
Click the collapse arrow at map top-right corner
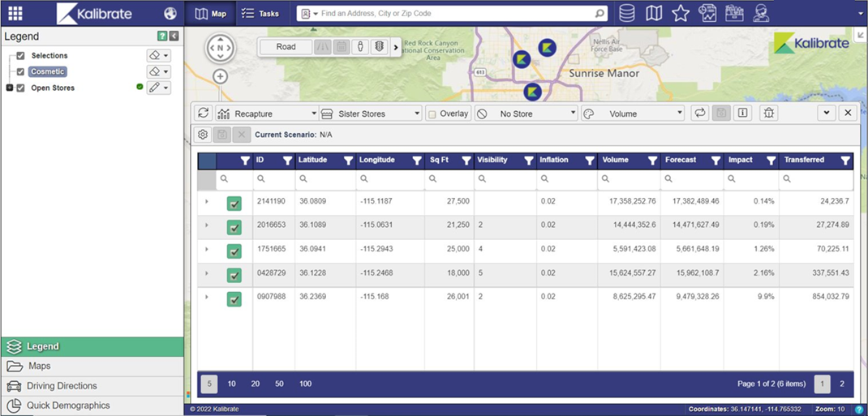click(862, 36)
